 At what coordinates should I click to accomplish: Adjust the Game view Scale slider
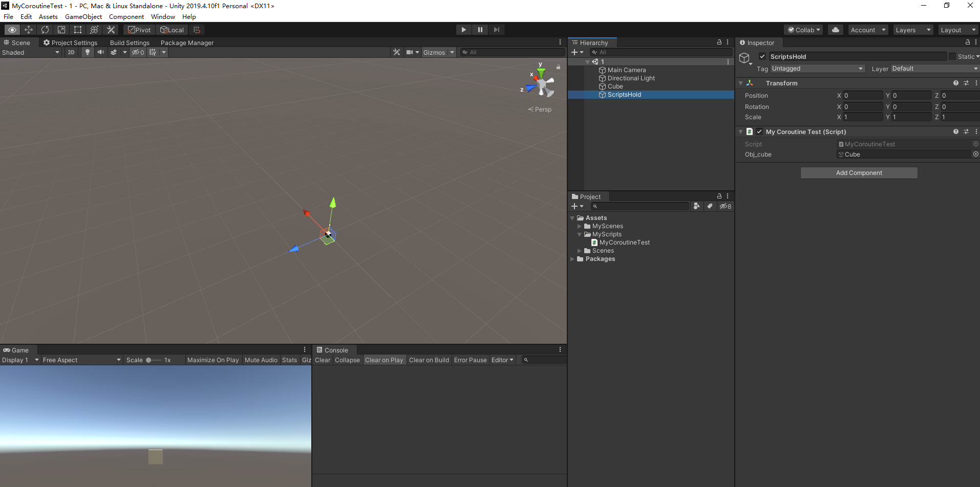154,360
